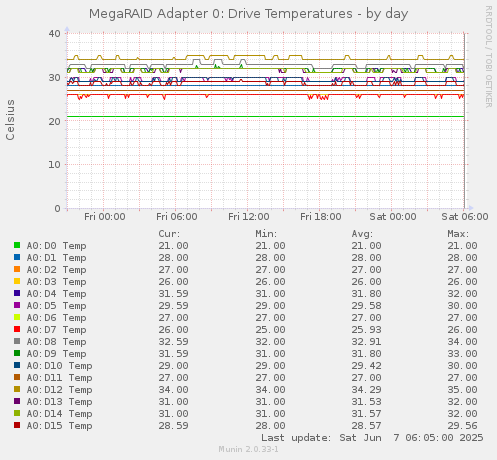
Task: Click the 'Fri 18:00' time axis label
Action: pos(321,217)
